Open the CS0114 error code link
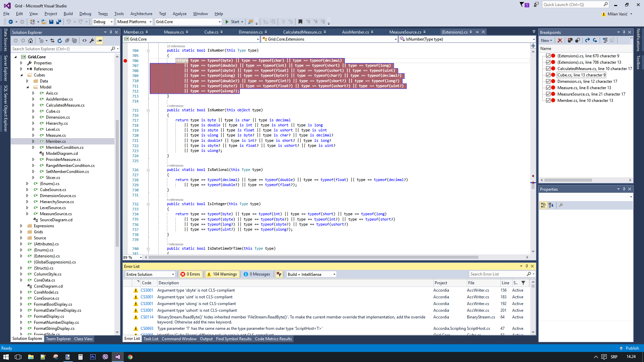Screen dimensions: 644x362 [x=147, y=317]
